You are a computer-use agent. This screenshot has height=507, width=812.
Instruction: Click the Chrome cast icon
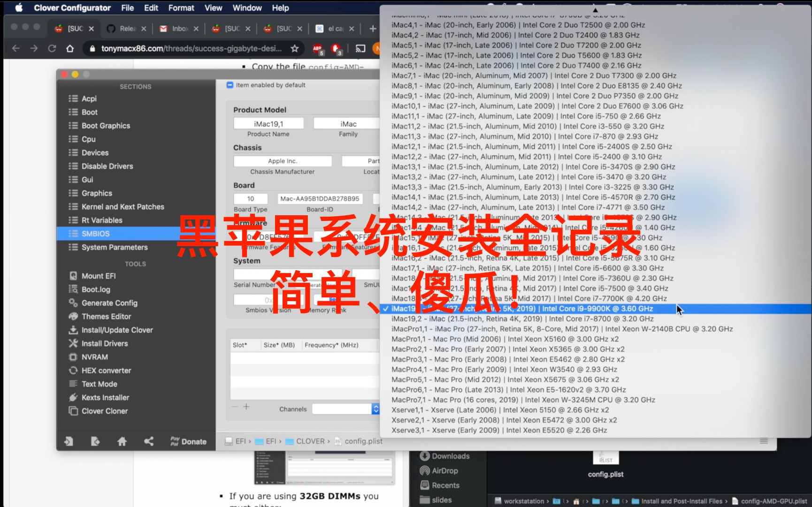point(360,48)
